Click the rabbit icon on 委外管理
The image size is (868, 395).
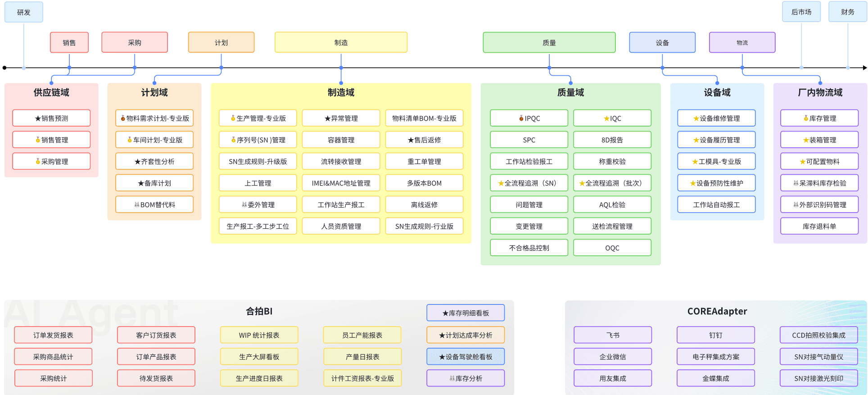[x=244, y=204]
